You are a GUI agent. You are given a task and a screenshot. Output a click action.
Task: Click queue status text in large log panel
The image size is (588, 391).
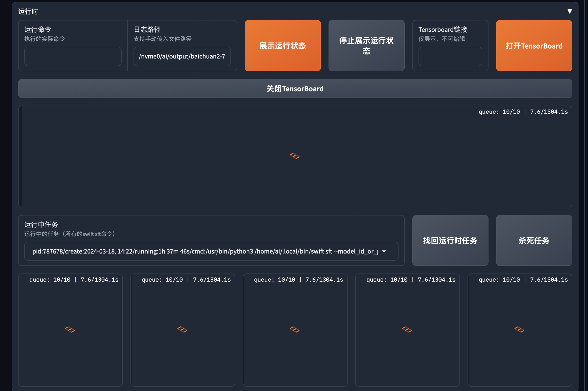(523, 112)
